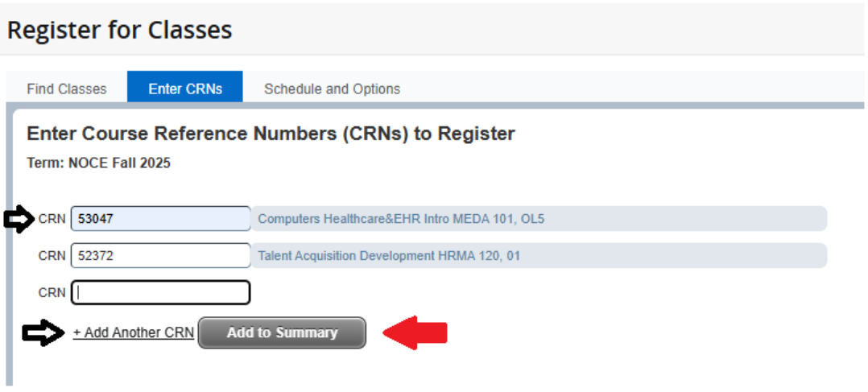868x392 pixels.
Task: Click the black arrow beside the first CRN
Action: point(19,219)
